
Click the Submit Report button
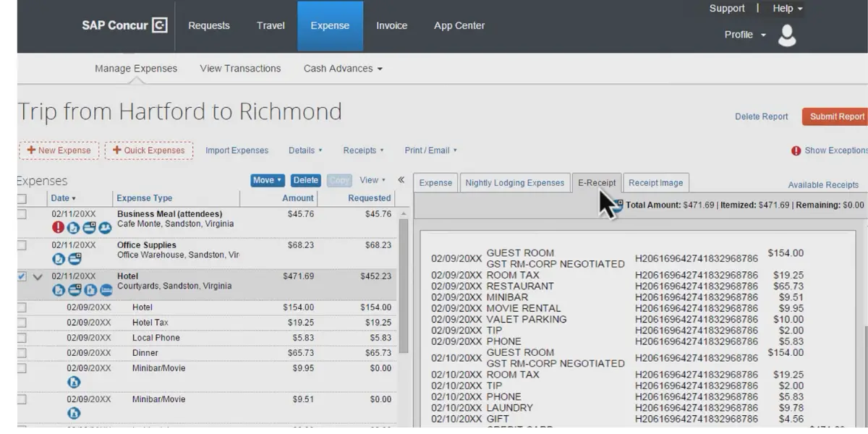(x=836, y=116)
